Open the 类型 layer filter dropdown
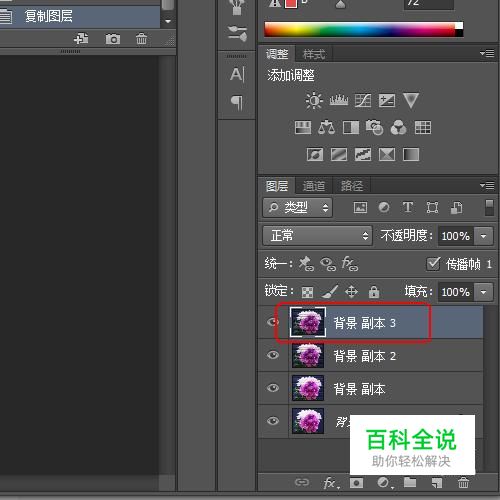The height and width of the screenshot is (500, 500). pyautogui.click(x=297, y=208)
